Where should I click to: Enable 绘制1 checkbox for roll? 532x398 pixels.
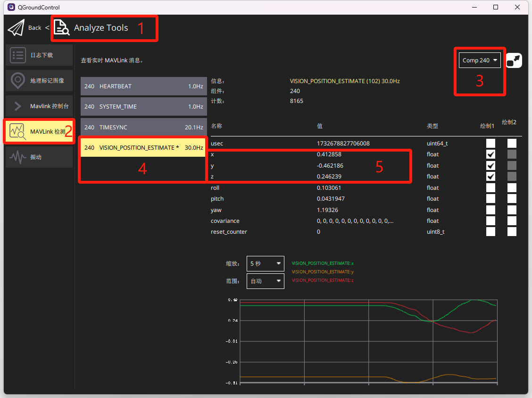[x=490, y=188]
